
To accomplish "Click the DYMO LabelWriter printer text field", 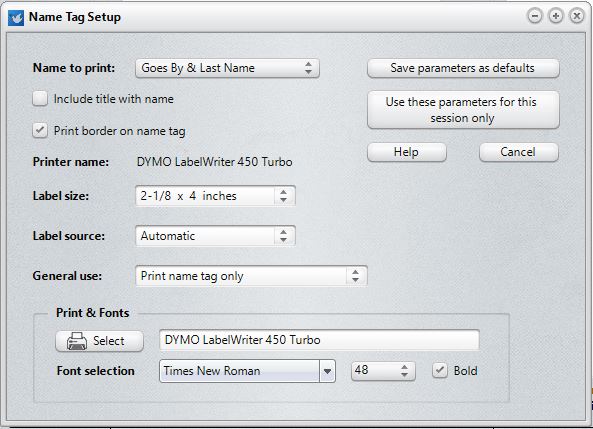I will point(319,340).
